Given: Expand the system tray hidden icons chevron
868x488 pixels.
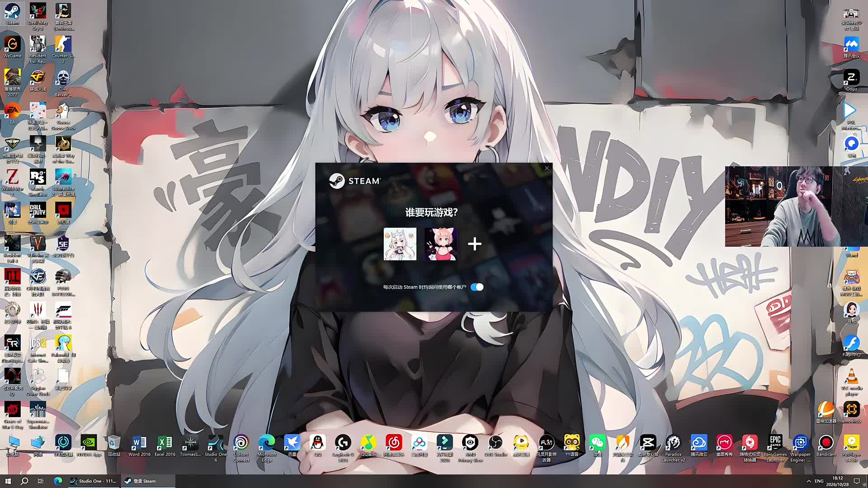Looking at the screenshot, I should point(809,481).
